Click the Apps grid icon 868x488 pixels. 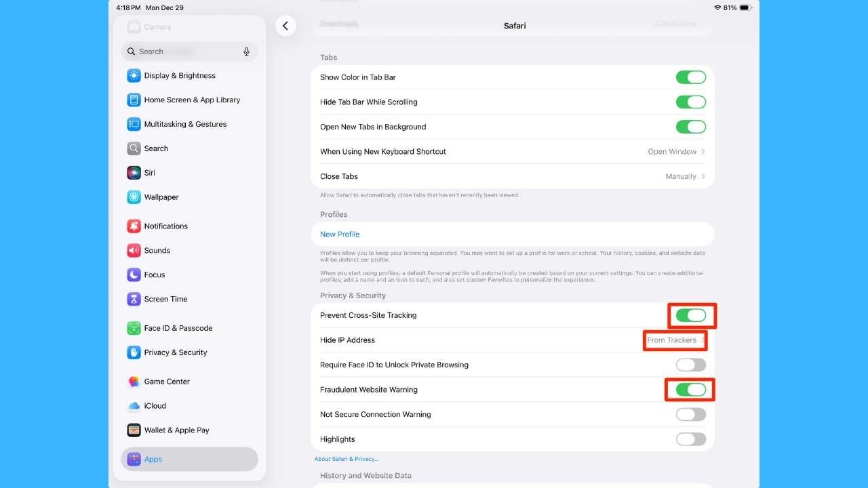(x=134, y=460)
